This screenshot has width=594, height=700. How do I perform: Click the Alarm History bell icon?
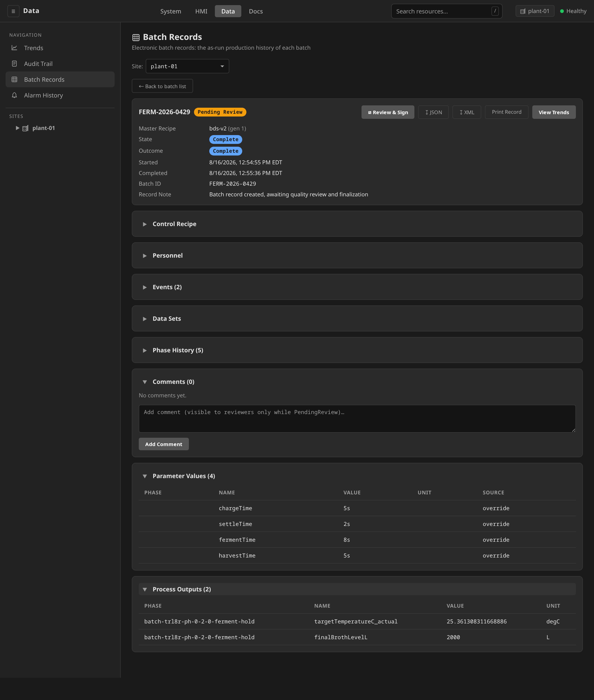coord(14,95)
